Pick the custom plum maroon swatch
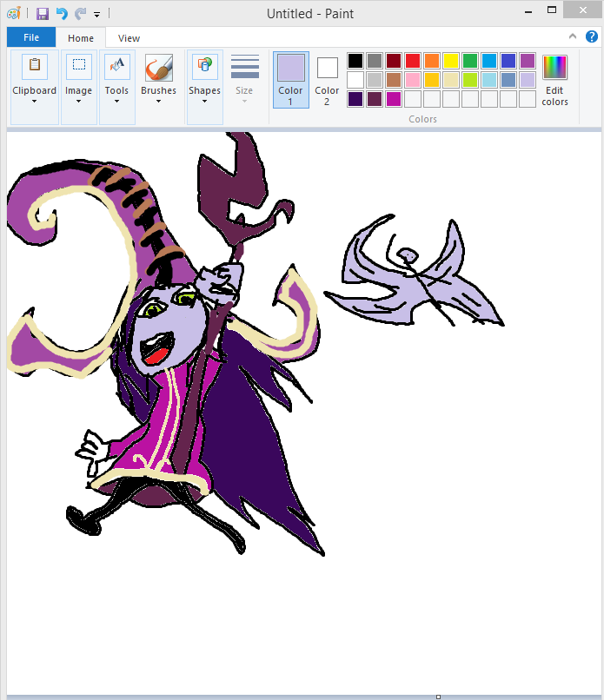Viewport: 604px width, 700px height. (x=375, y=99)
